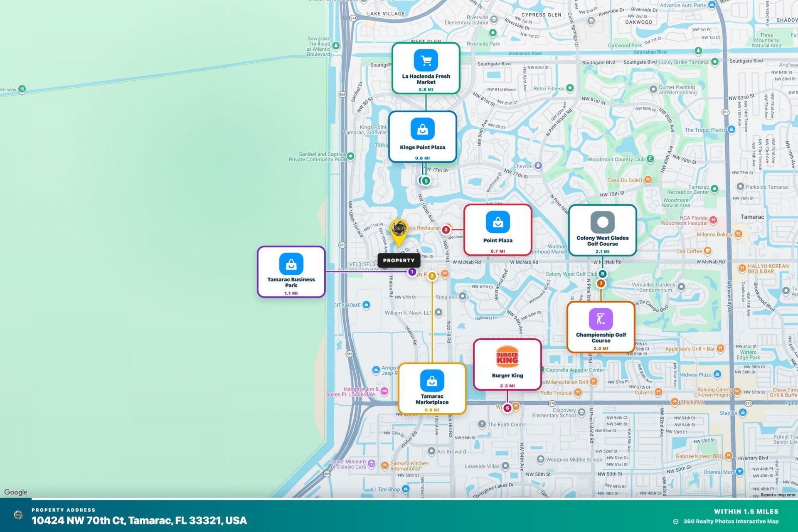Screen dimensions: 798x532
Task: Select pink map marker number 6
Action: point(507,408)
